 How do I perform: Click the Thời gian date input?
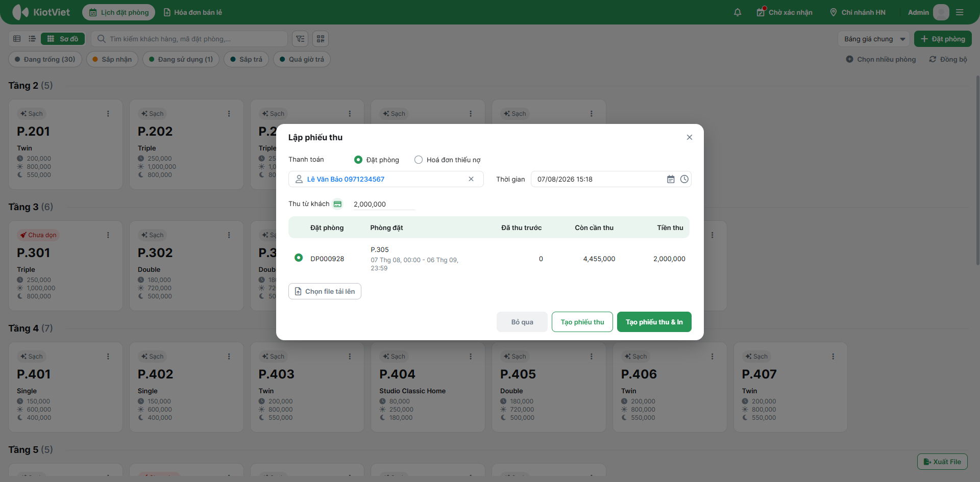click(611, 179)
